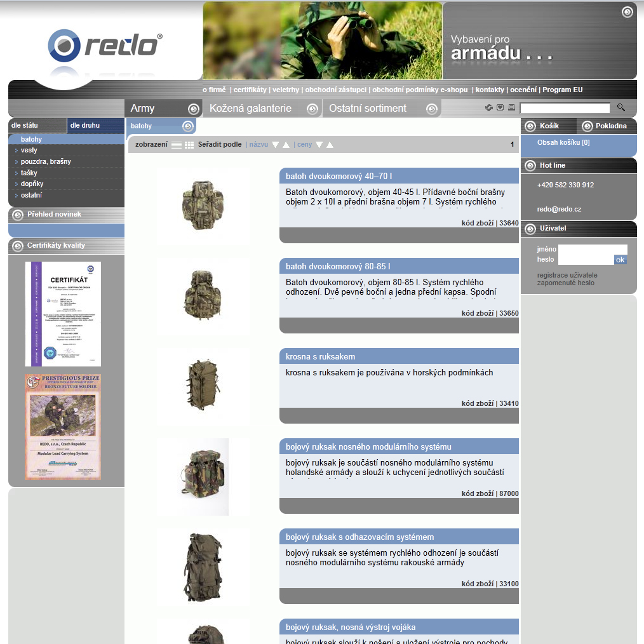
Task: Click the heslo password field
Action: pyautogui.click(x=586, y=259)
